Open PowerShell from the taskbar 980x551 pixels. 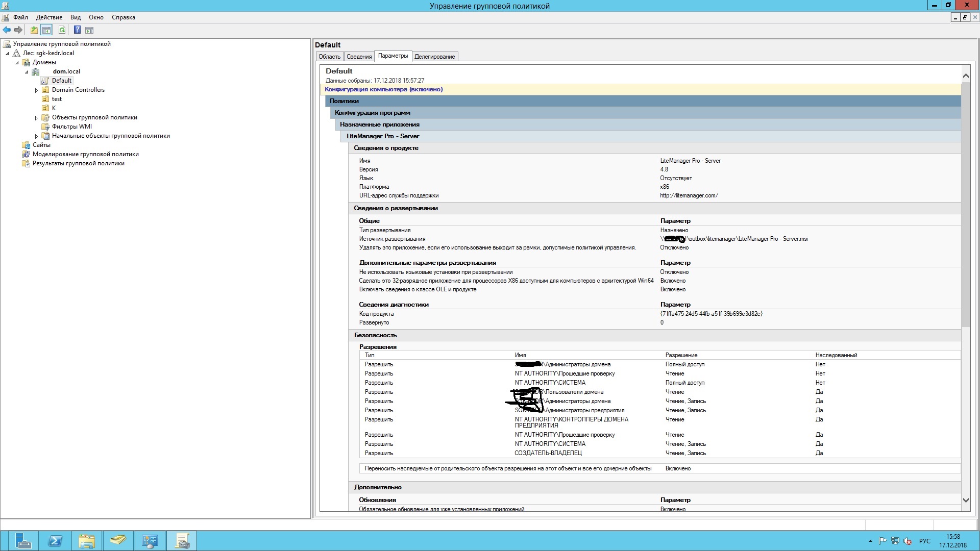coord(55,541)
